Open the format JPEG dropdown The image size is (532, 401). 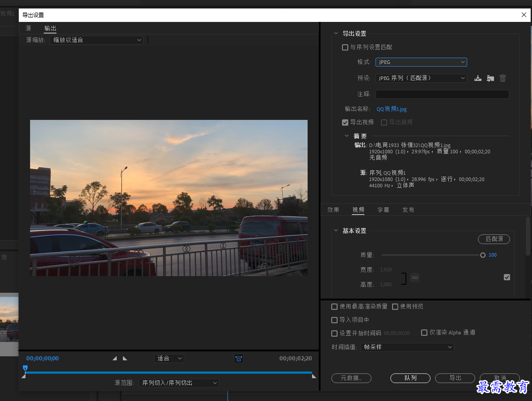click(421, 62)
